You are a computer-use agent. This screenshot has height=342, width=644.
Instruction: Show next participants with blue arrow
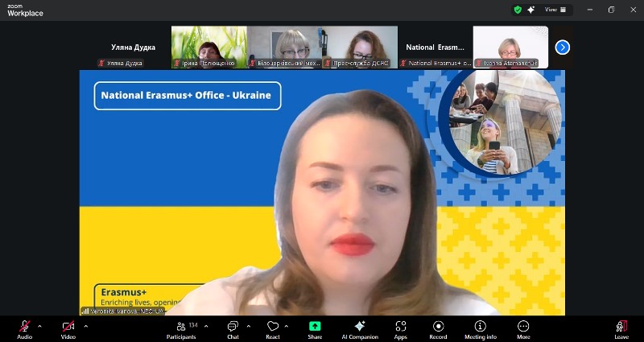pos(563,47)
